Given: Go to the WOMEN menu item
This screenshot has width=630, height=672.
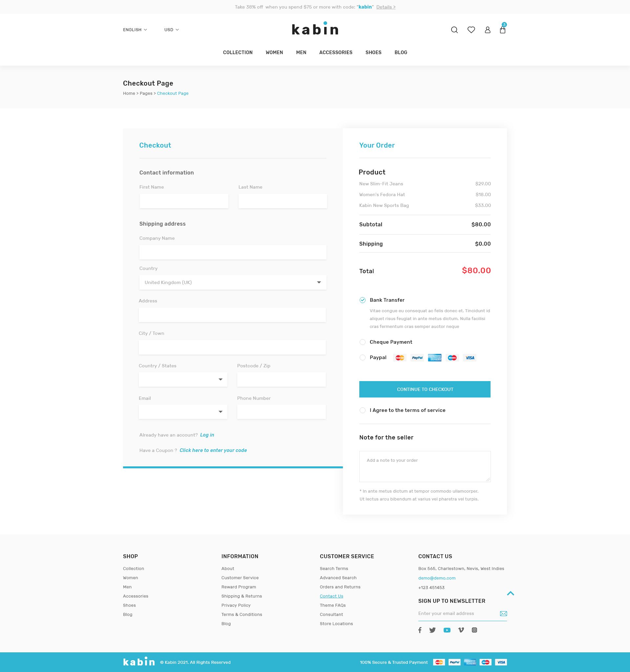Looking at the screenshot, I should (x=274, y=52).
